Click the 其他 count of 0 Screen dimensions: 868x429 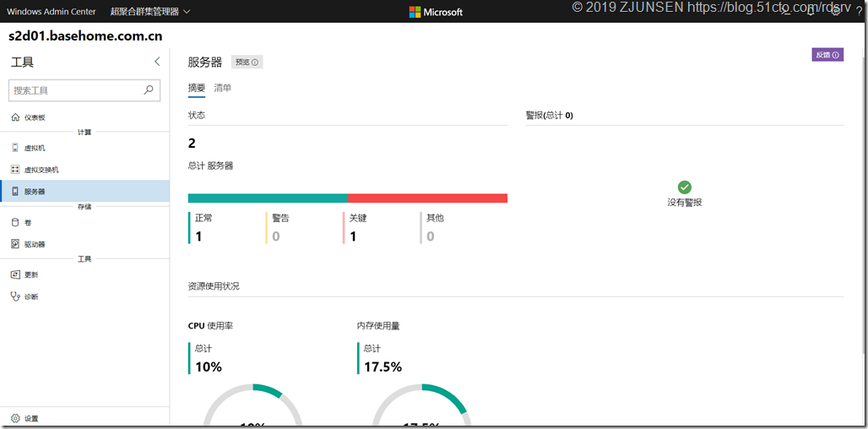click(430, 236)
